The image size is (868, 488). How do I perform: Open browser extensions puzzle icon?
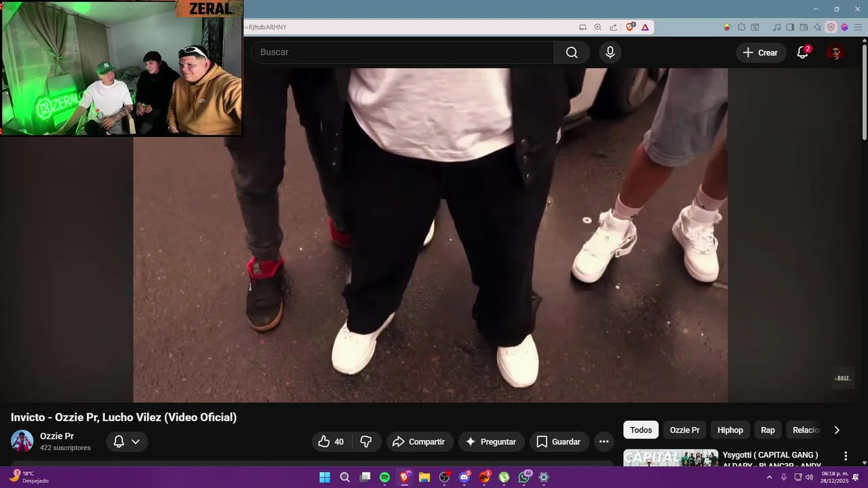click(741, 27)
